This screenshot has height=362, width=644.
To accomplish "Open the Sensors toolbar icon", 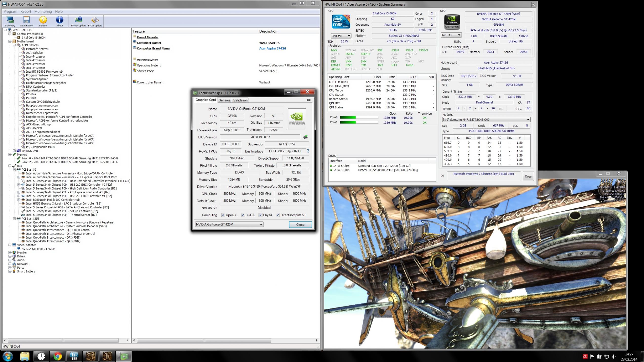I will click(x=43, y=21).
